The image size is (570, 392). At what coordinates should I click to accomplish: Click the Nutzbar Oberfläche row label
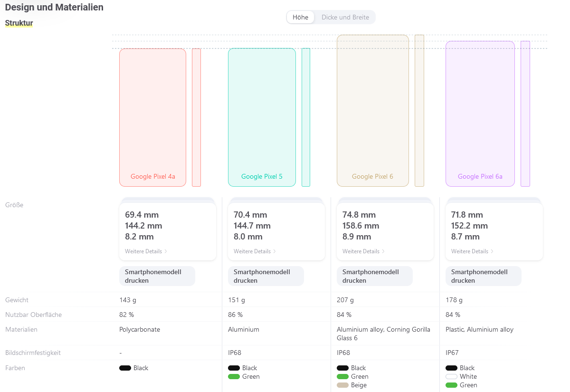[x=33, y=315]
